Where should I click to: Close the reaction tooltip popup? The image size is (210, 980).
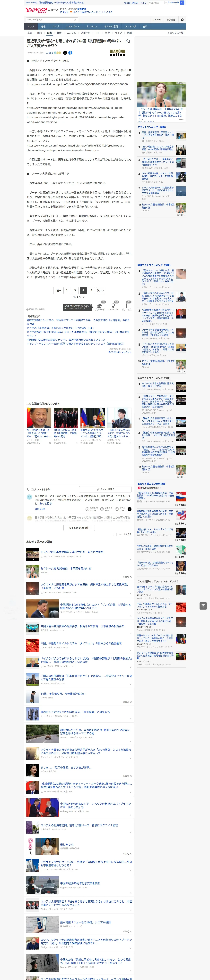pos(91,305)
